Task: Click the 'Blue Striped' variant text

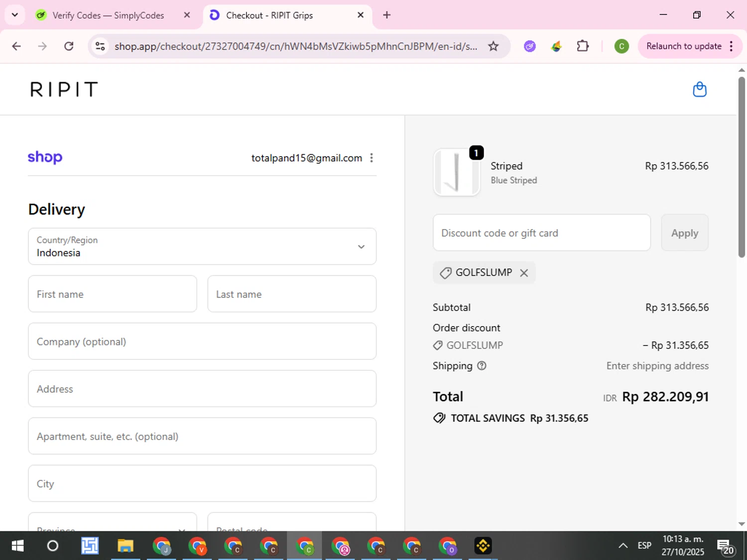Action: coord(514,180)
